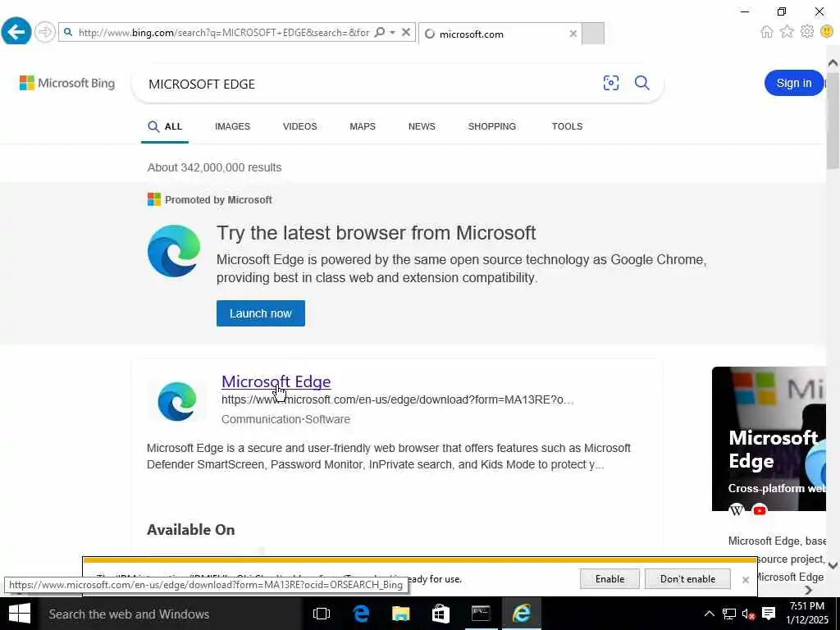Open a new tab with the blank tab button
Image resolution: width=840 pixels, height=630 pixels.
click(x=592, y=33)
